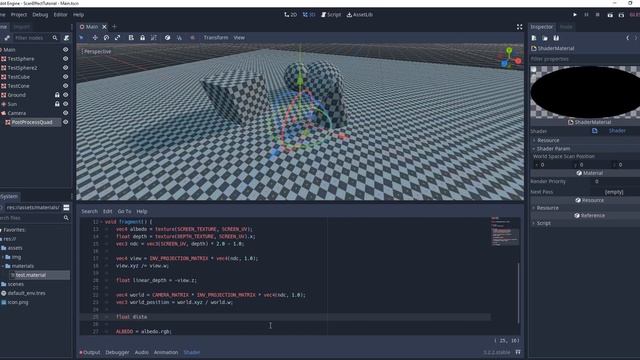Toggle visibility of Camera node
The height and width of the screenshot is (360, 640).
[x=65, y=113]
